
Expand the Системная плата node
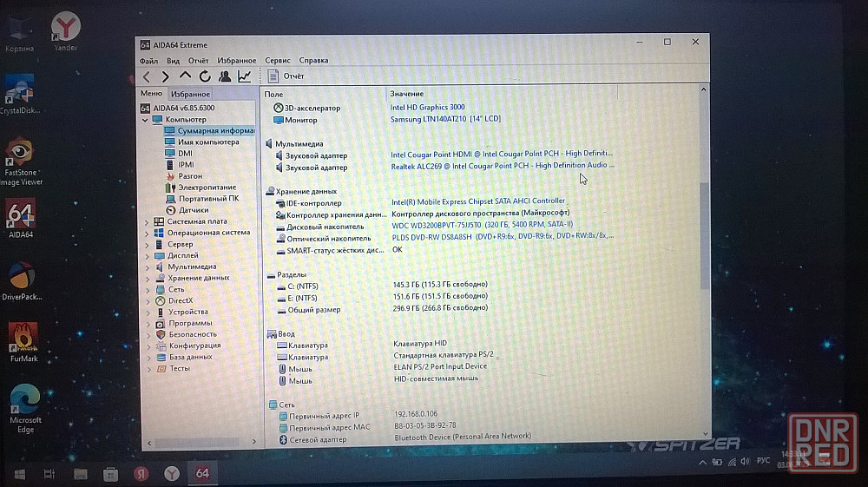pyautogui.click(x=147, y=222)
